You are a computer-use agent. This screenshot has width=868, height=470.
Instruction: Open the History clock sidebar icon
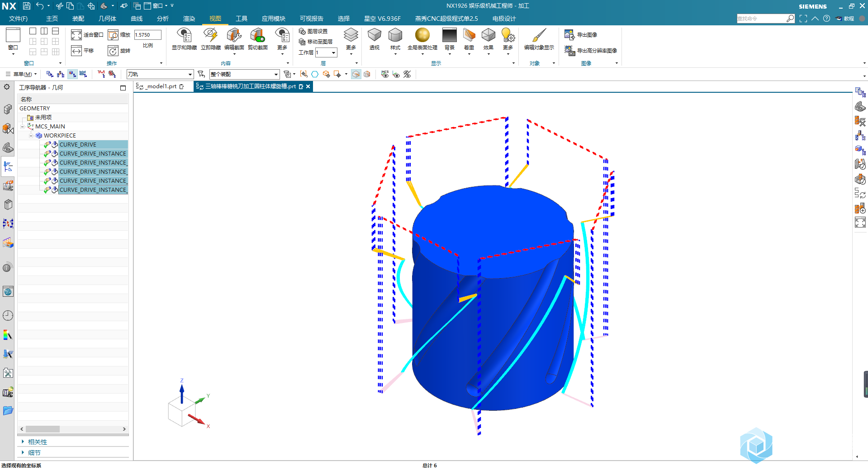pyautogui.click(x=8, y=316)
